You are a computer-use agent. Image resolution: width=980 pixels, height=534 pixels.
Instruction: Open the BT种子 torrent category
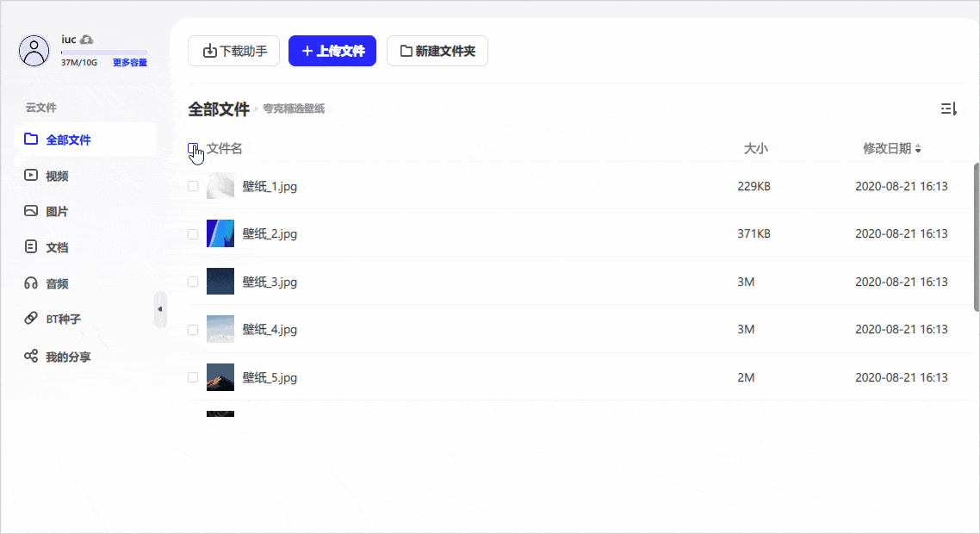[x=63, y=319]
